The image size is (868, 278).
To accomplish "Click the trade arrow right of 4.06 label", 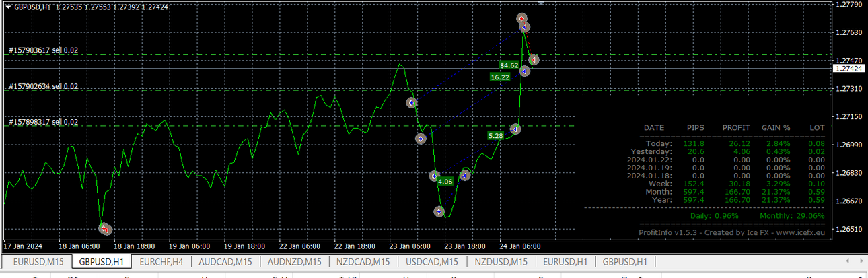I will (464, 176).
